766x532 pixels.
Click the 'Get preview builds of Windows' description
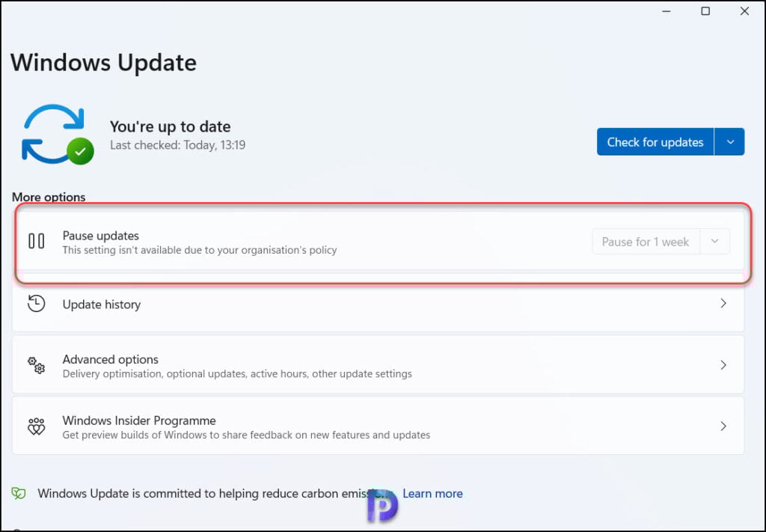[246, 435]
